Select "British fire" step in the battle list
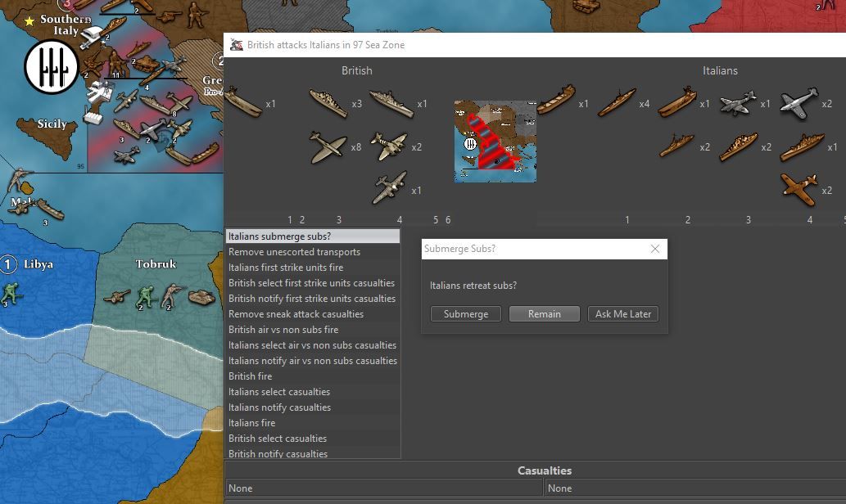Viewport: 846px width, 504px height. coord(312,376)
